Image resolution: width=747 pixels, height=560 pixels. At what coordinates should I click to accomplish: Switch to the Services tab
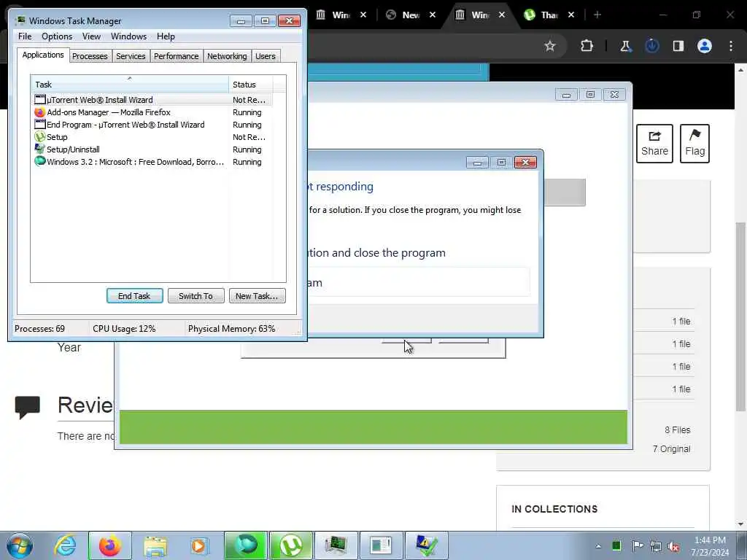tap(131, 56)
